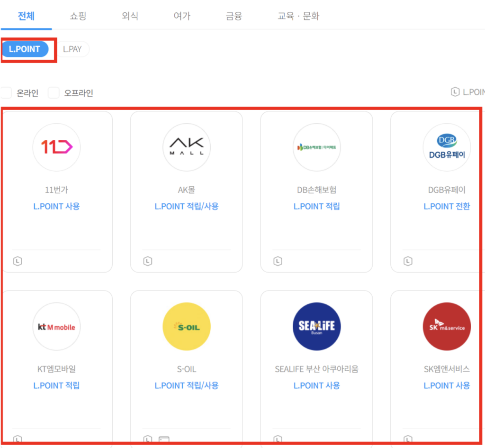
Task: Open the DB손해보험 logo
Action: (x=316, y=147)
